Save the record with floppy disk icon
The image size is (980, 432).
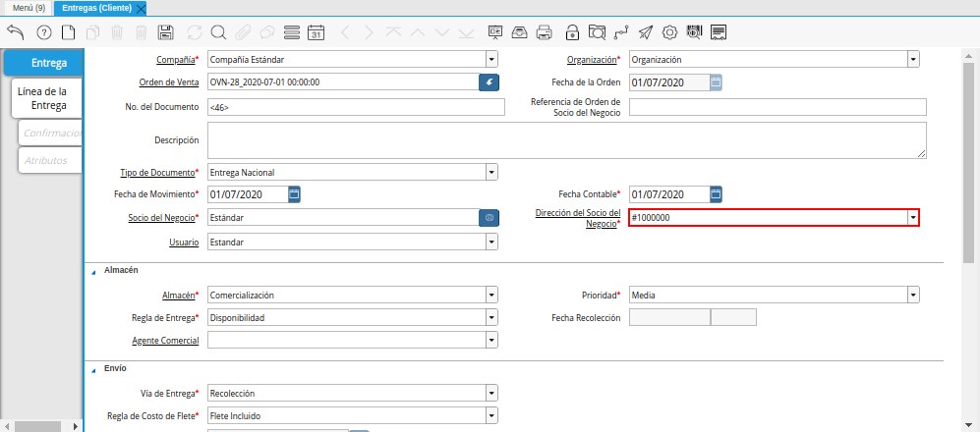pyautogui.click(x=166, y=32)
